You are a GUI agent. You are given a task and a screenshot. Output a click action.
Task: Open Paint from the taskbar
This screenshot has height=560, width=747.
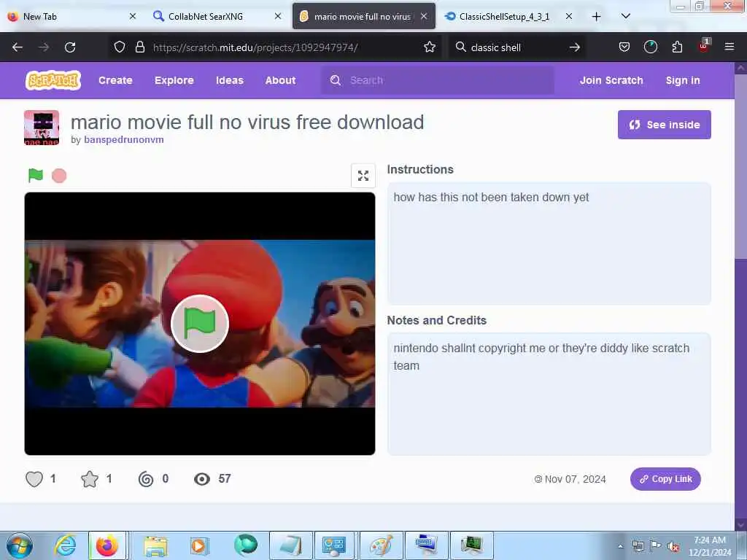pos(381,545)
